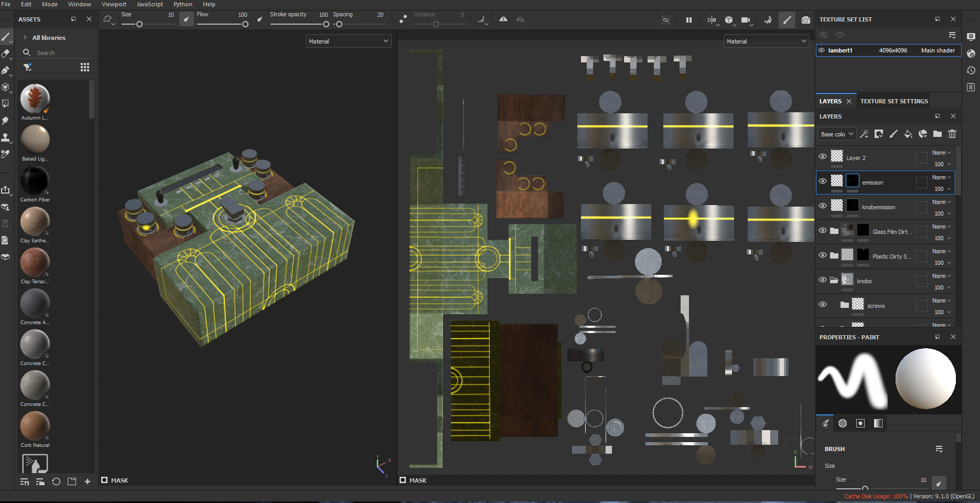980x503 pixels.
Task: Add a new paint layer in Layers panel
Action: [894, 134]
